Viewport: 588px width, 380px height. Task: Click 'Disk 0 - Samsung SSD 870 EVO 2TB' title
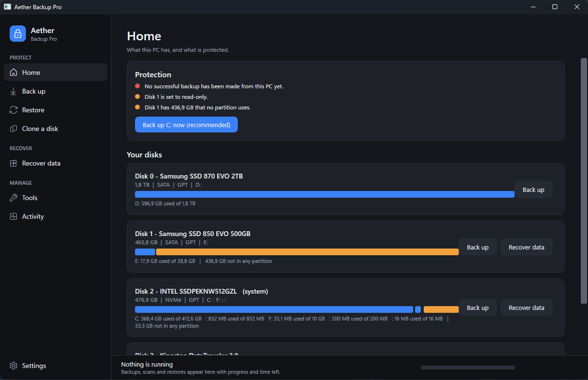pyautogui.click(x=189, y=176)
